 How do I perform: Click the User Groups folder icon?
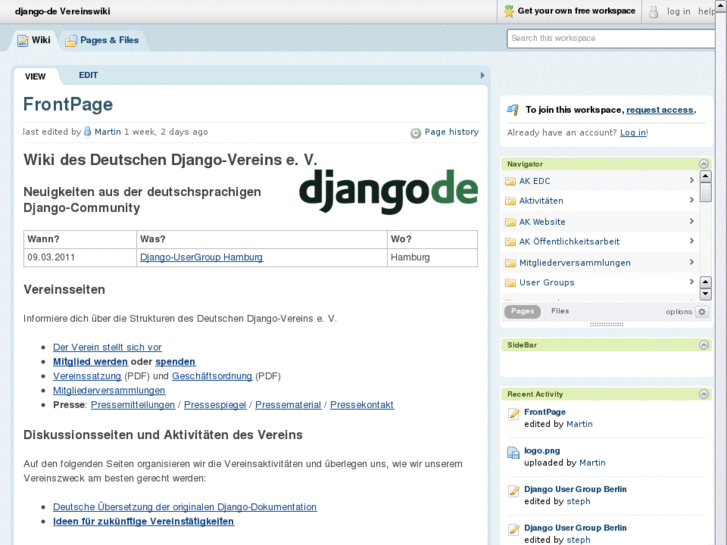(510, 282)
